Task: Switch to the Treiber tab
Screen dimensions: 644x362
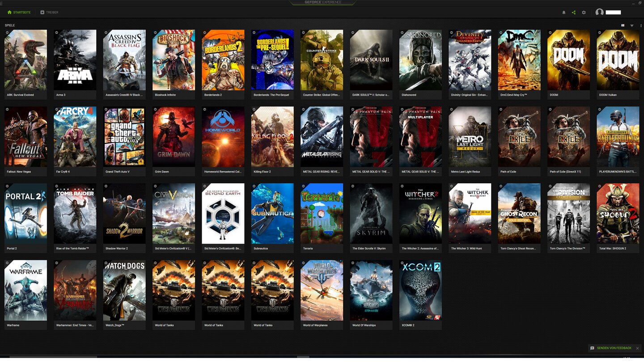Action: tap(49, 13)
